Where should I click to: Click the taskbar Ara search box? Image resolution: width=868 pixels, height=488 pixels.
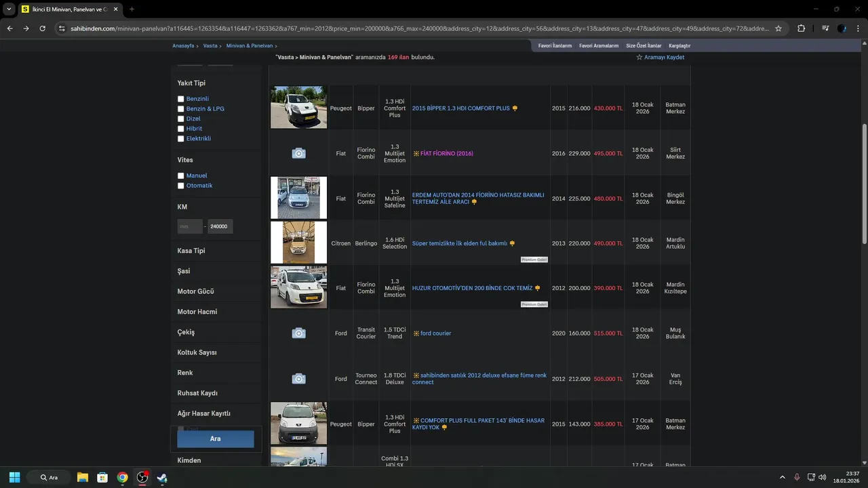[49, 477]
